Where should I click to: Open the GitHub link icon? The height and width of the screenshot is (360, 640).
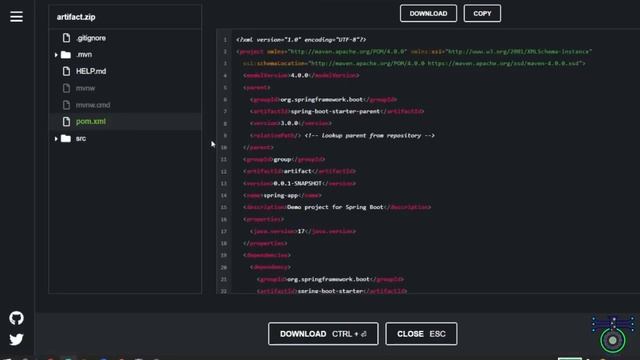(16, 318)
